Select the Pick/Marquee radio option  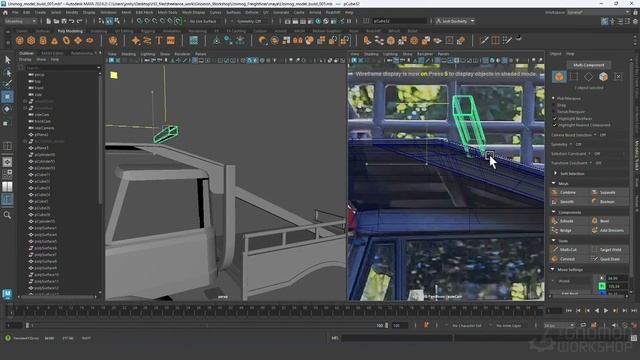coord(554,98)
